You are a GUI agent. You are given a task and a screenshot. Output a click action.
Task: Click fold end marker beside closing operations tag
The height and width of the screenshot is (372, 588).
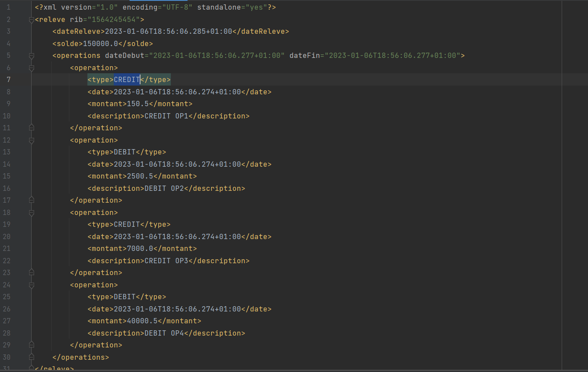pyautogui.click(x=31, y=357)
